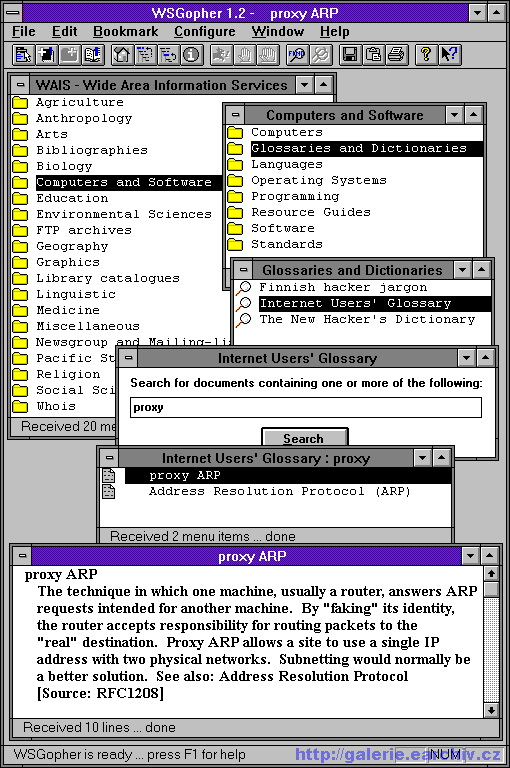Open the control menu of WAIS window
Image resolution: width=510 pixels, height=768 pixels.
[20, 84]
